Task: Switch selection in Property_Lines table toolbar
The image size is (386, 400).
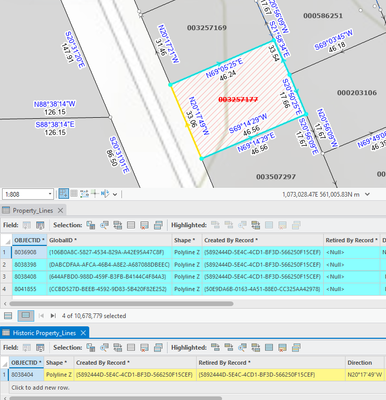Action: 118,225
